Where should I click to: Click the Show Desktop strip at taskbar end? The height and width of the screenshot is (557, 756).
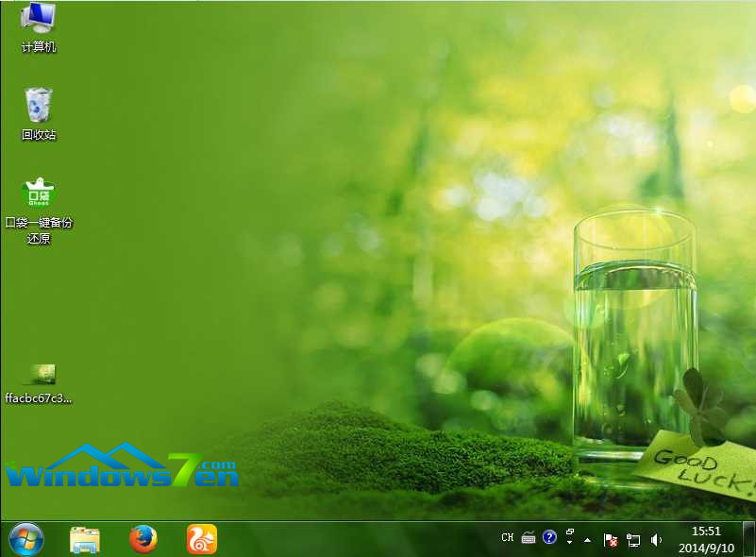(750, 539)
